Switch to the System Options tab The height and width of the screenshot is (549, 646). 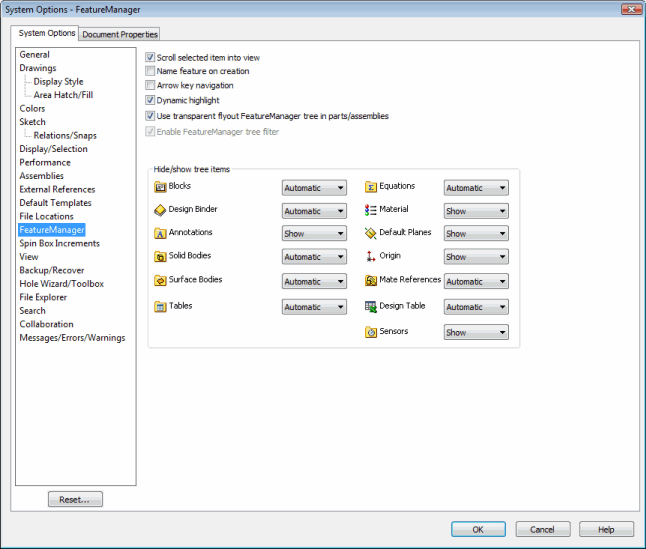pos(47,33)
